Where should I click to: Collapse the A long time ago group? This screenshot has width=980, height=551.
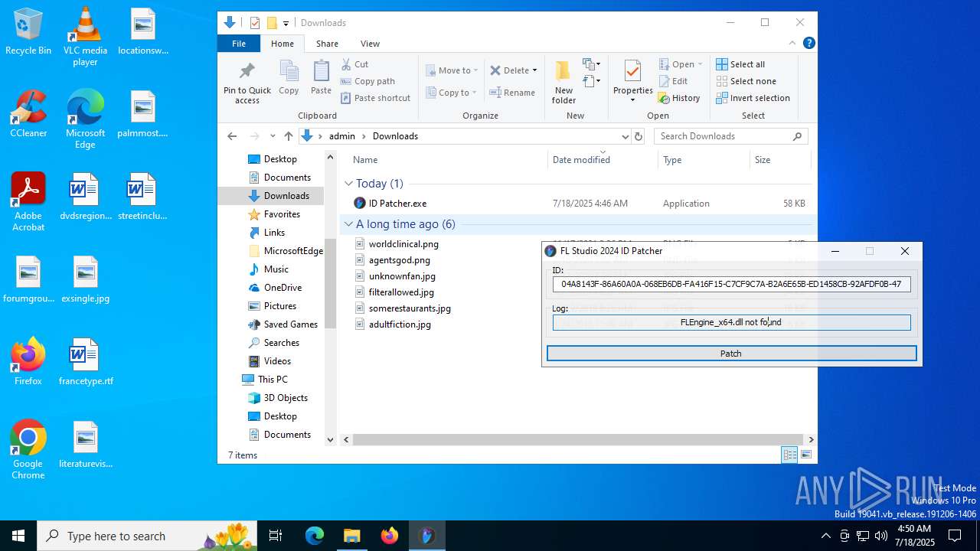coord(348,224)
